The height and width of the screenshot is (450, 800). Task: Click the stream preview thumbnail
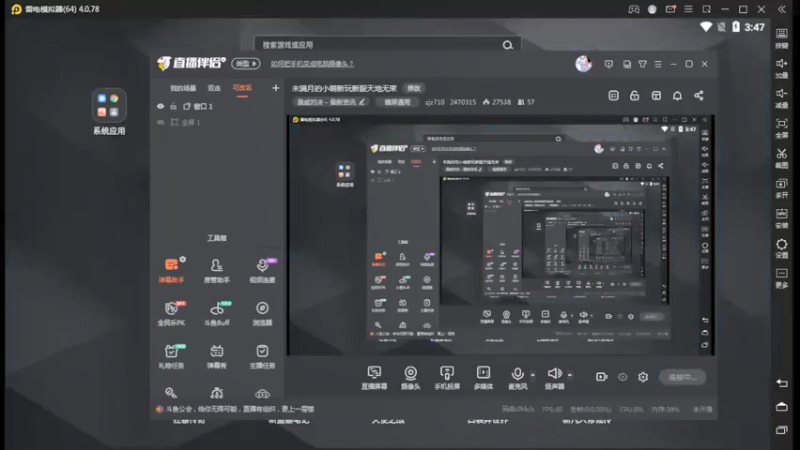pyautogui.click(x=501, y=235)
